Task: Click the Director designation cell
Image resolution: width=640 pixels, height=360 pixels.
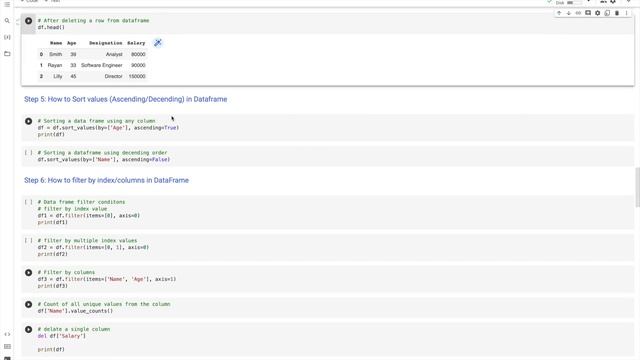Action: tap(113, 76)
